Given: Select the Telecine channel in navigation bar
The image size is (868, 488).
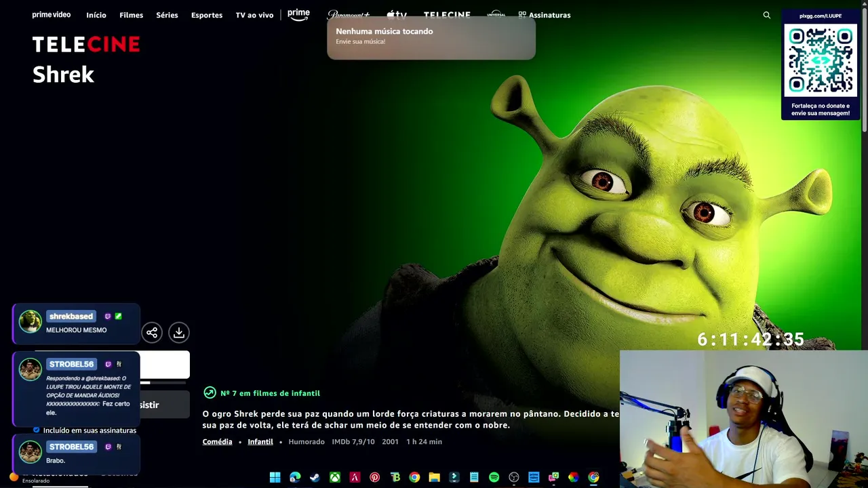Looking at the screenshot, I should pos(447,14).
